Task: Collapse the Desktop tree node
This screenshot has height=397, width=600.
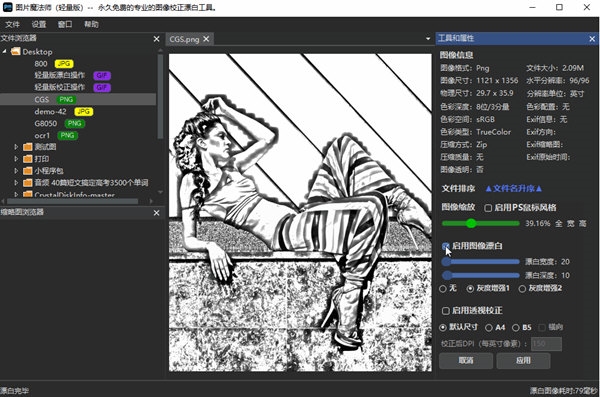Action: pyautogui.click(x=5, y=51)
